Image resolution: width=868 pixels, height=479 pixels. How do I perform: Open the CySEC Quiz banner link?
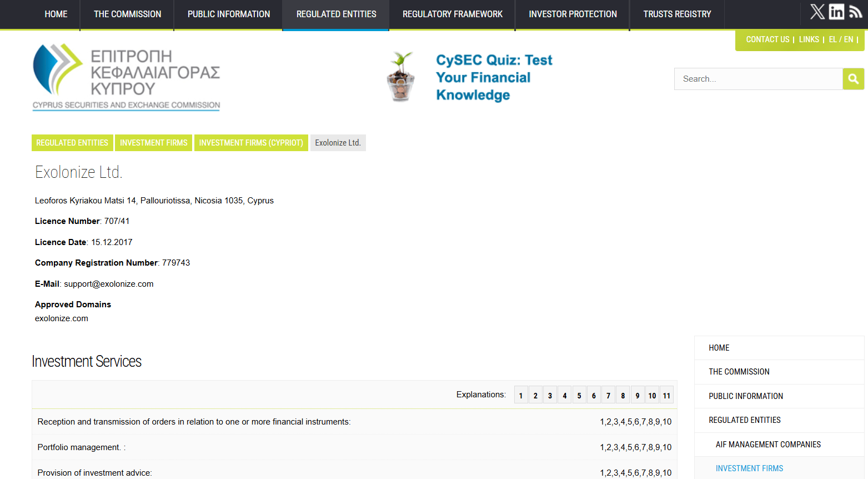494,77
